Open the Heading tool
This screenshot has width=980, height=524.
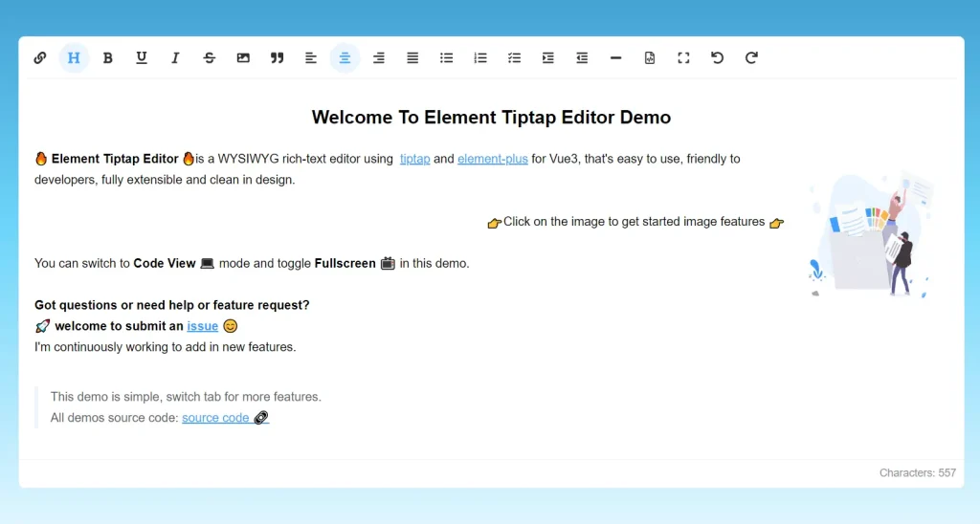click(74, 58)
